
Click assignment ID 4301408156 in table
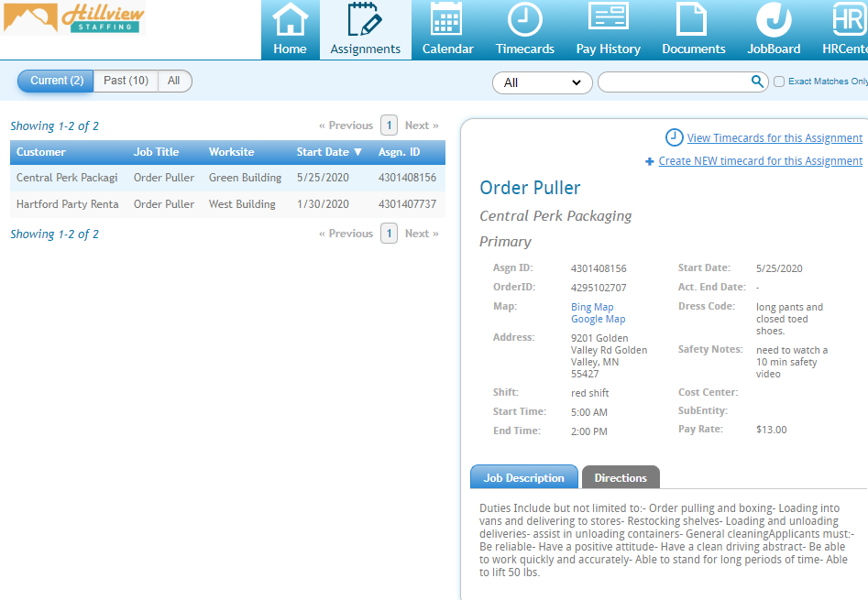pyautogui.click(x=408, y=178)
